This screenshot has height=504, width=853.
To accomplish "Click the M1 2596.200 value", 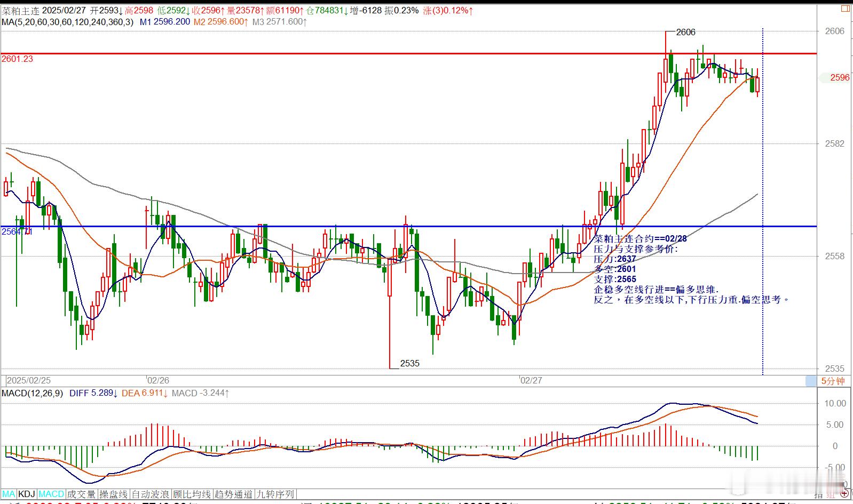I will click(x=165, y=22).
